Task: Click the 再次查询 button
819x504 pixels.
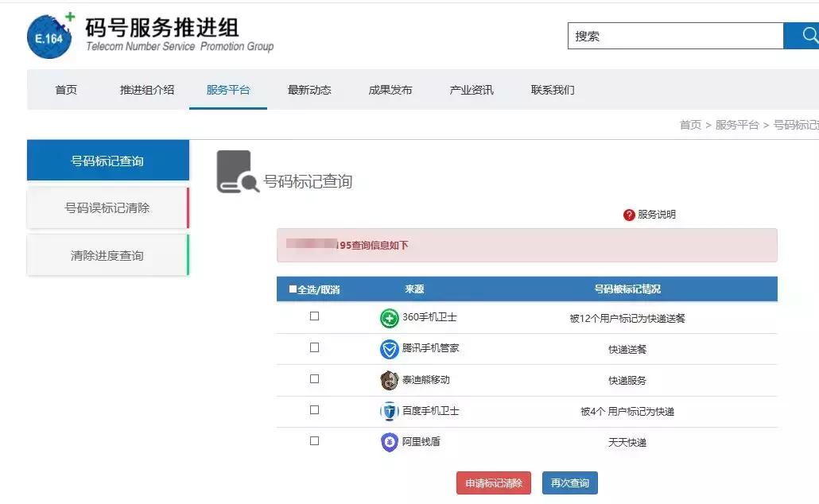Action: [x=569, y=482]
